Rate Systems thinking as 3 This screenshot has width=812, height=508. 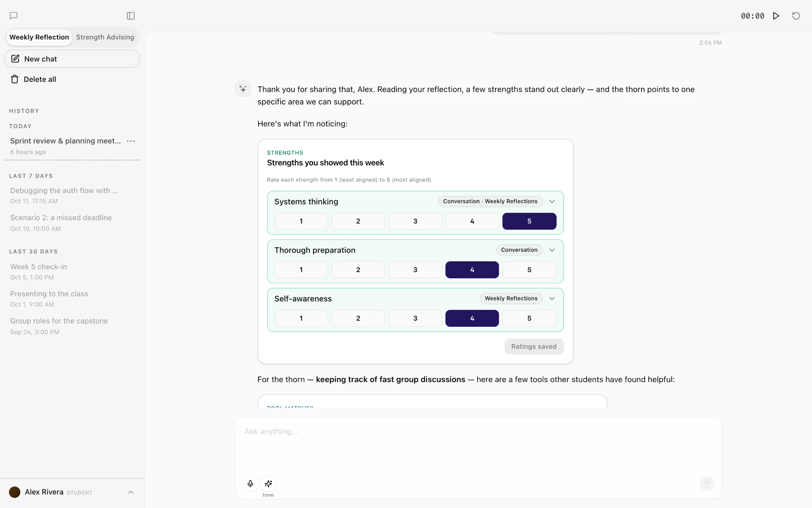[415, 221]
